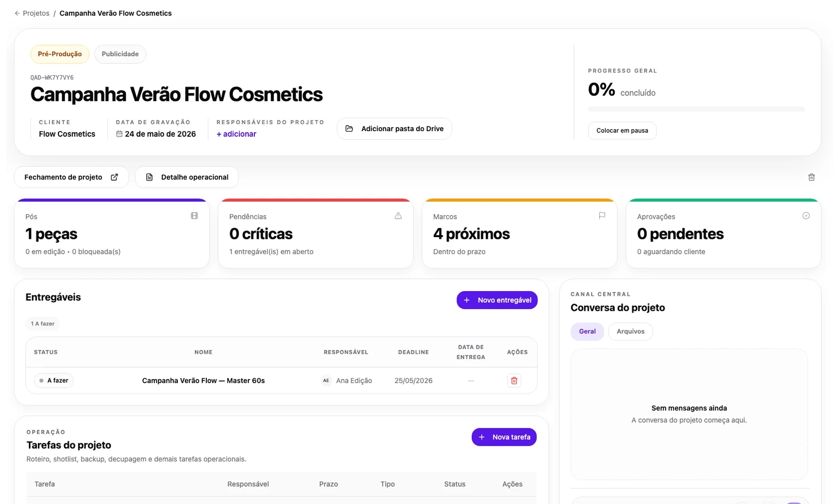The height and width of the screenshot is (504, 840).
Task: Click the STATUS column header in Entregáveis
Action: tap(46, 352)
